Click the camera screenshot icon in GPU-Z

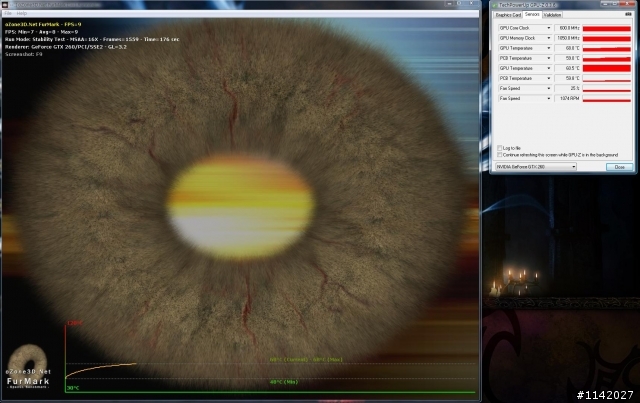[628, 14]
